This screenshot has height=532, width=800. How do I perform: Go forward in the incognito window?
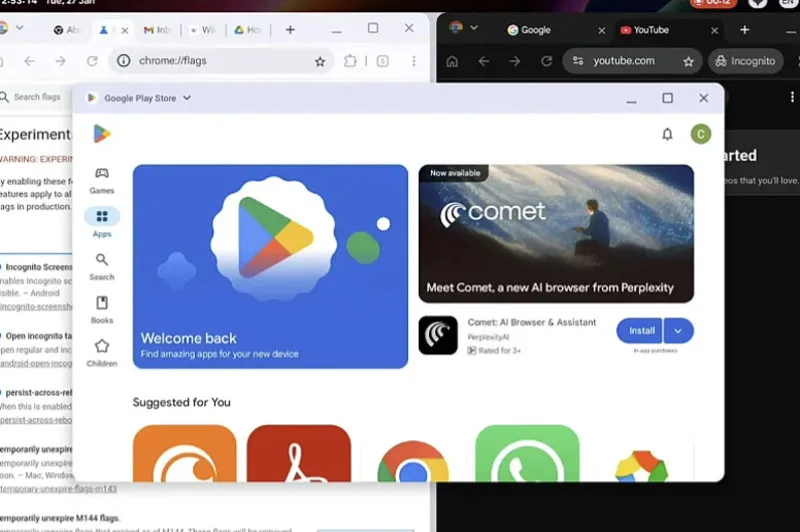coord(514,61)
